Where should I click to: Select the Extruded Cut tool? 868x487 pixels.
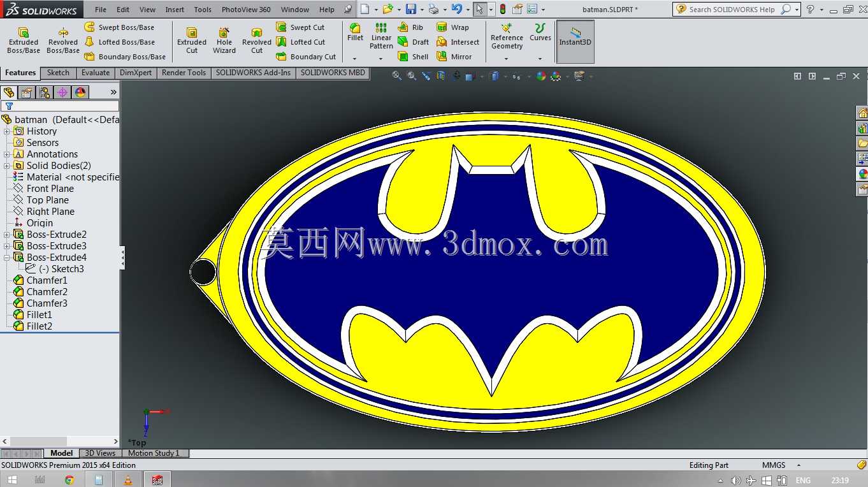pyautogui.click(x=192, y=41)
